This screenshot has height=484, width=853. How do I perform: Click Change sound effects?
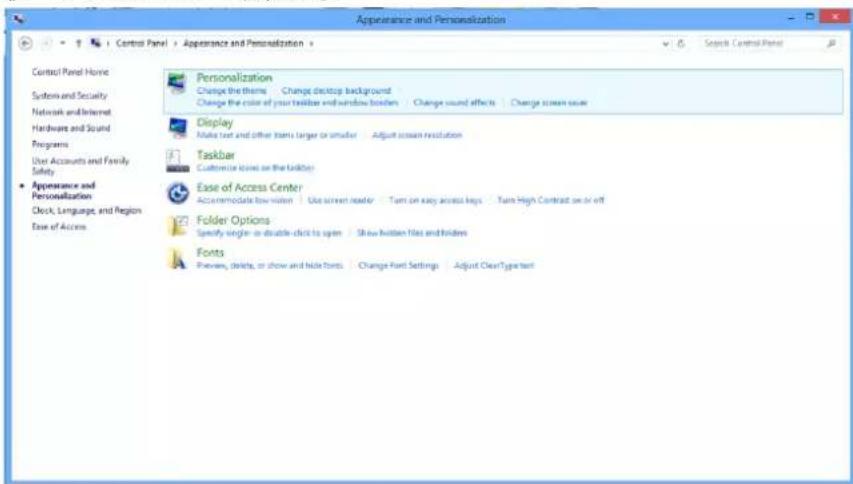pyautogui.click(x=454, y=102)
